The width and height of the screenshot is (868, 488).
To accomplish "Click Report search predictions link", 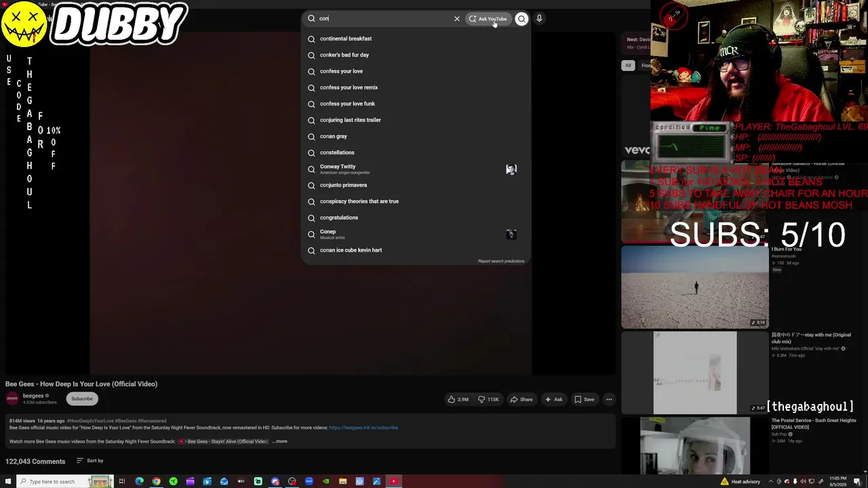I will [x=501, y=261].
